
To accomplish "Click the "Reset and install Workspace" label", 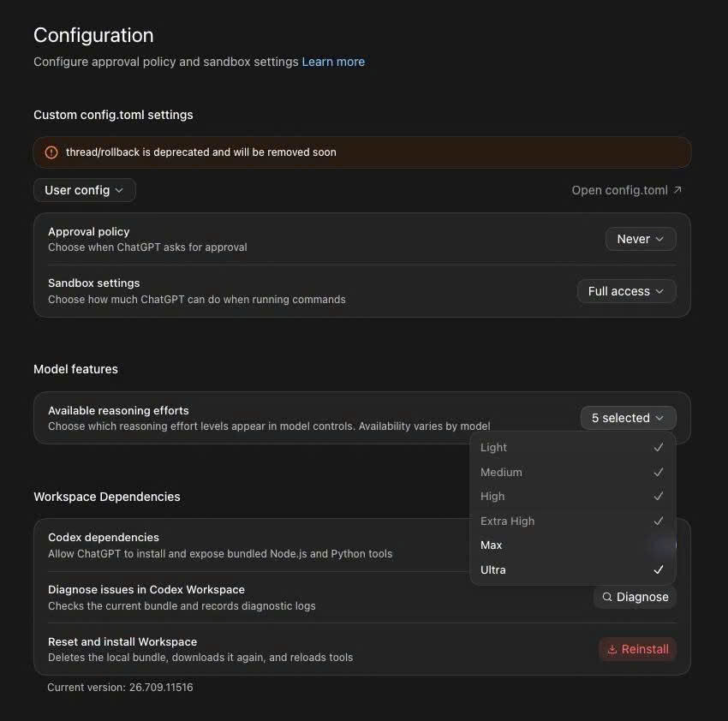I will (122, 641).
